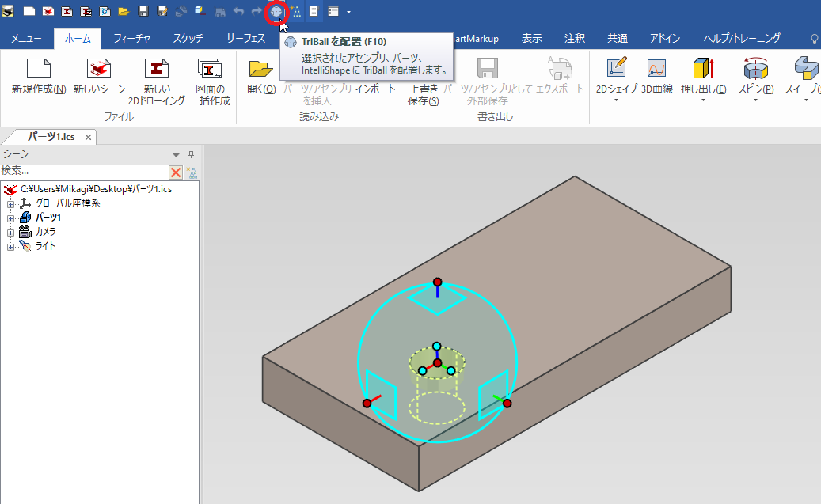Clear search with the red X button
Screen dimensions: 821x504
(x=175, y=172)
